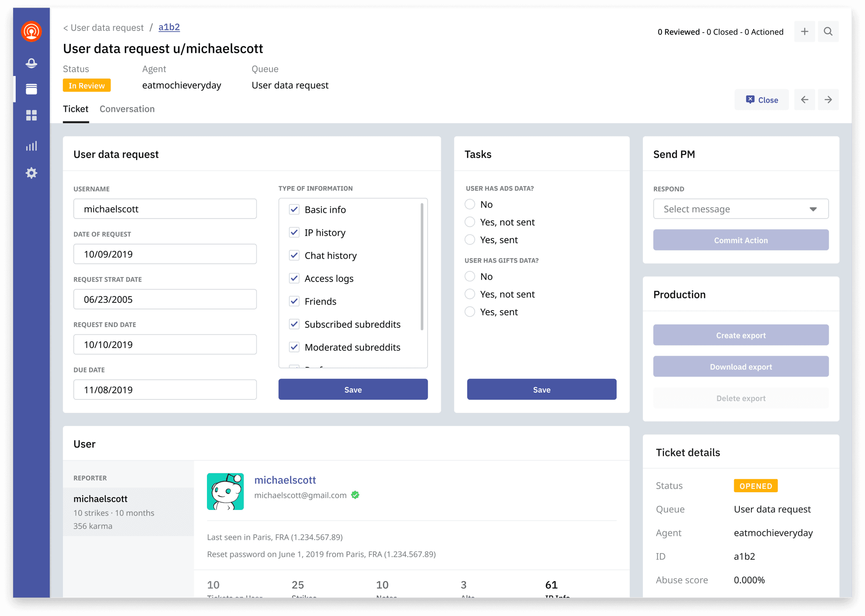Viewport: 865px width, 616px height.
Task: Click the Download export button
Action: 741,366
